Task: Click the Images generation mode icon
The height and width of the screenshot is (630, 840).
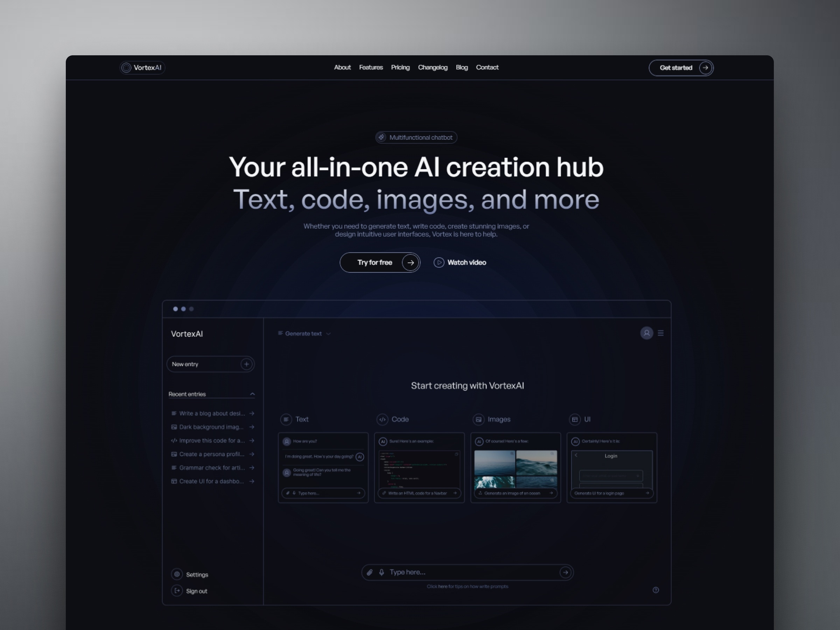Action: coord(479,419)
